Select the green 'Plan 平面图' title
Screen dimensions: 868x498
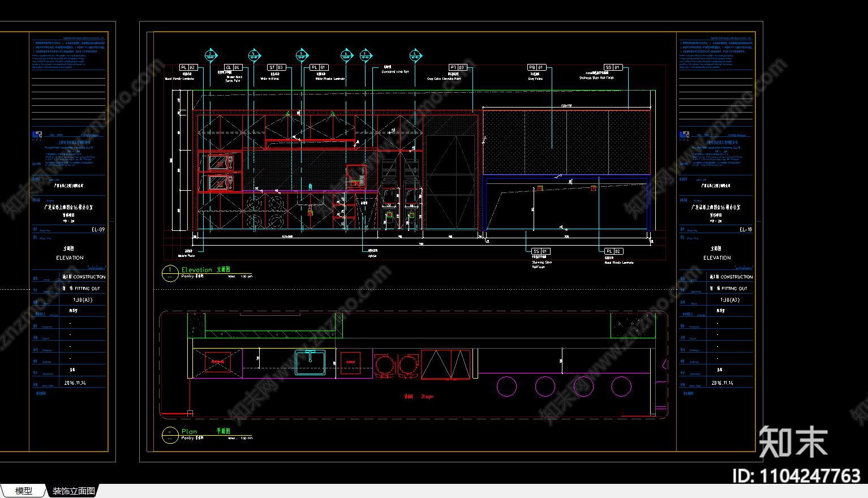point(206,431)
